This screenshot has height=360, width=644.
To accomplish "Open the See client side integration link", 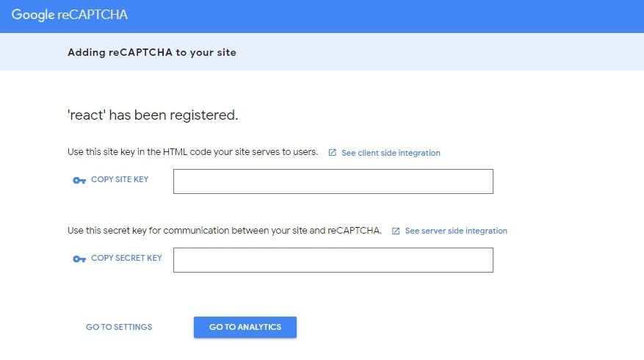I will 391,153.
